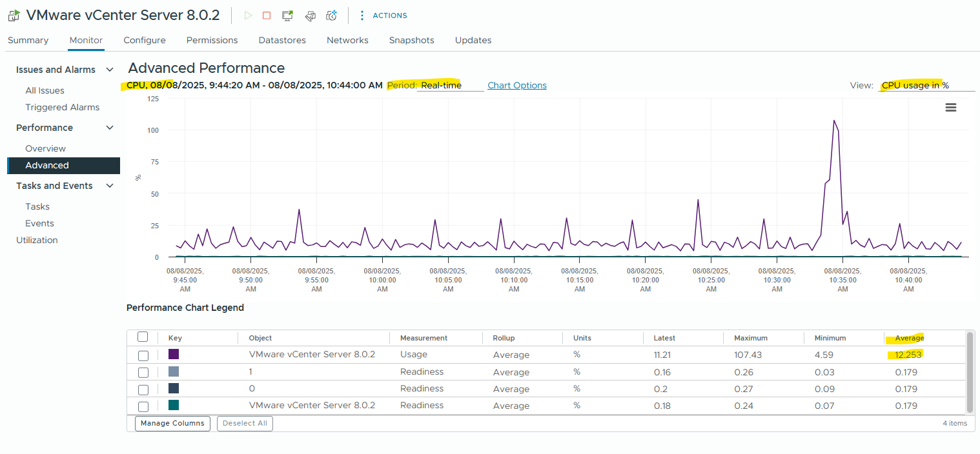This screenshot has width=980, height=454.
Task: Switch to the Updates tab
Action: 473,40
